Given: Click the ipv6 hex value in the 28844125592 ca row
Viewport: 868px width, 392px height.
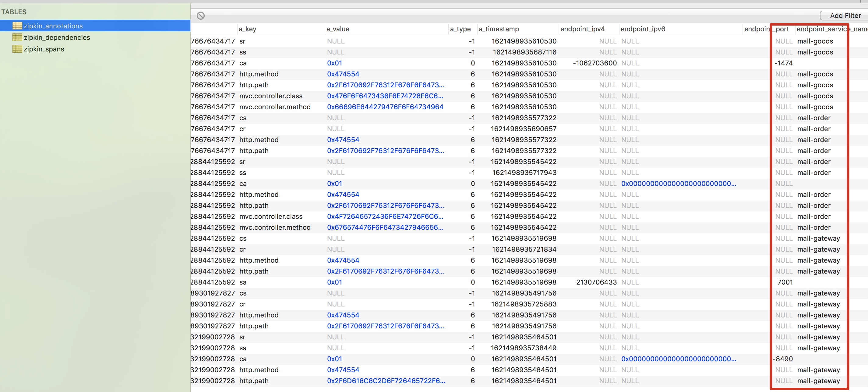Looking at the screenshot, I should (x=679, y=184).
